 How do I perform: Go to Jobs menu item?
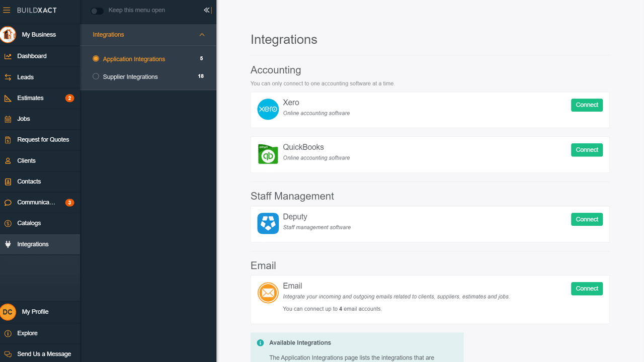click(x=40, y=119)
